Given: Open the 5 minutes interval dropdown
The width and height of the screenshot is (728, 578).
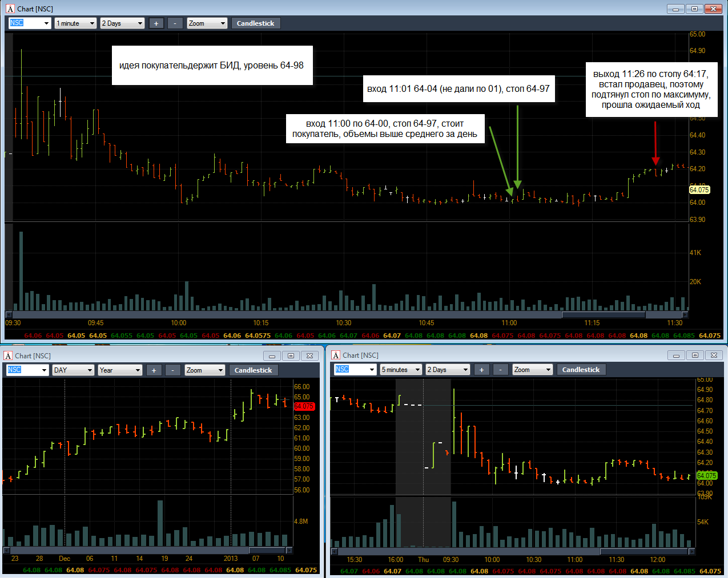Looking at the screenshot, I should click(x=401, y=370).
